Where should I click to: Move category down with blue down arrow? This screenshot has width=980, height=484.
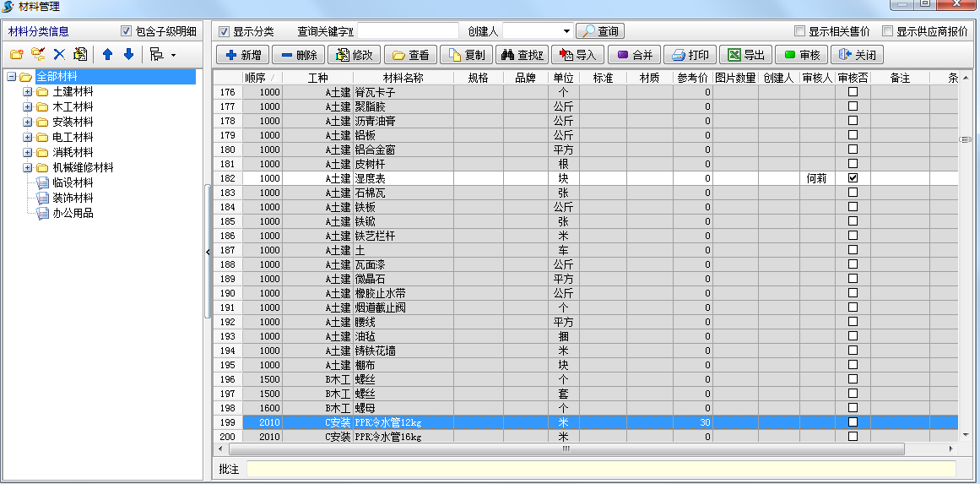coord(128,55)
